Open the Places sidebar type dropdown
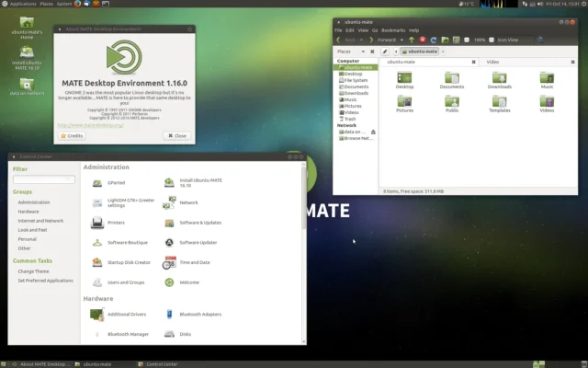This screenshot has width=588, height=368. coord(351,52)
